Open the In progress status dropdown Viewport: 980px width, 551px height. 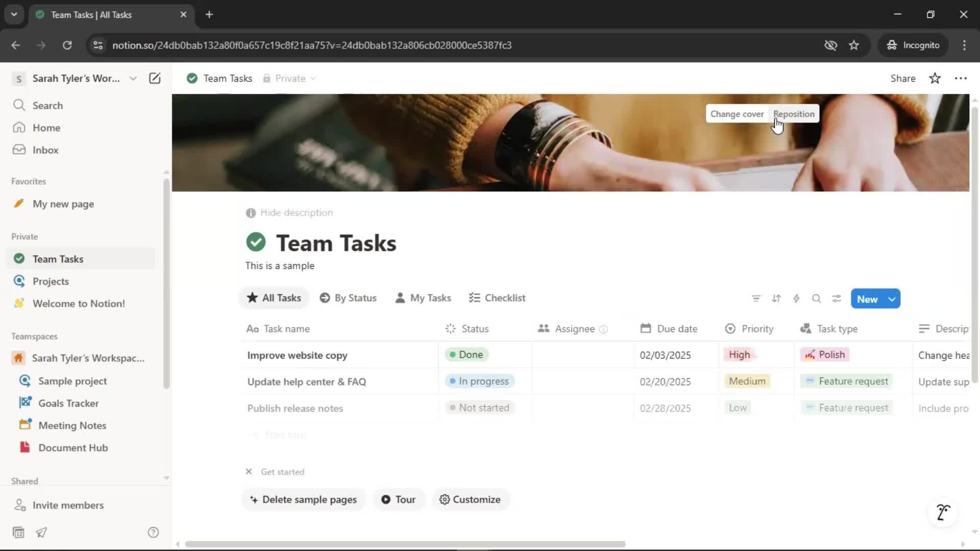click(x=479, y=381)
